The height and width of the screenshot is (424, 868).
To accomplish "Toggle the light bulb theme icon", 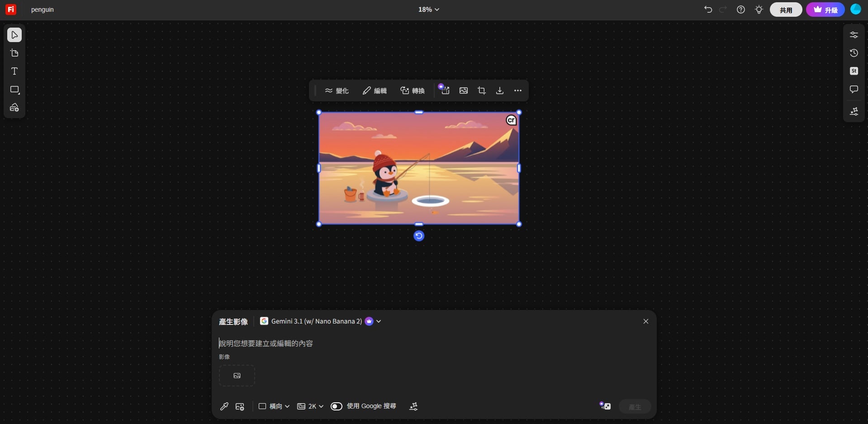I will pos(759,10).
